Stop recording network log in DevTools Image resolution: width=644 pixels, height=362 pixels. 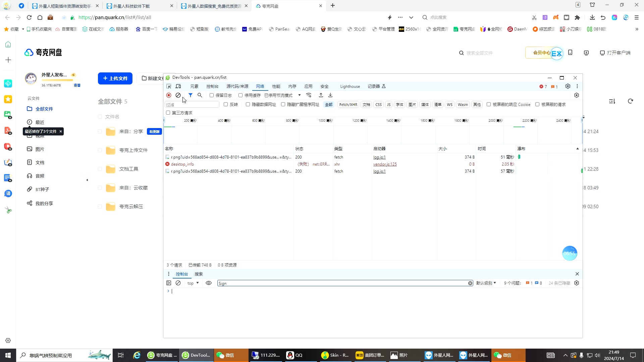click(x=169, y=96)
